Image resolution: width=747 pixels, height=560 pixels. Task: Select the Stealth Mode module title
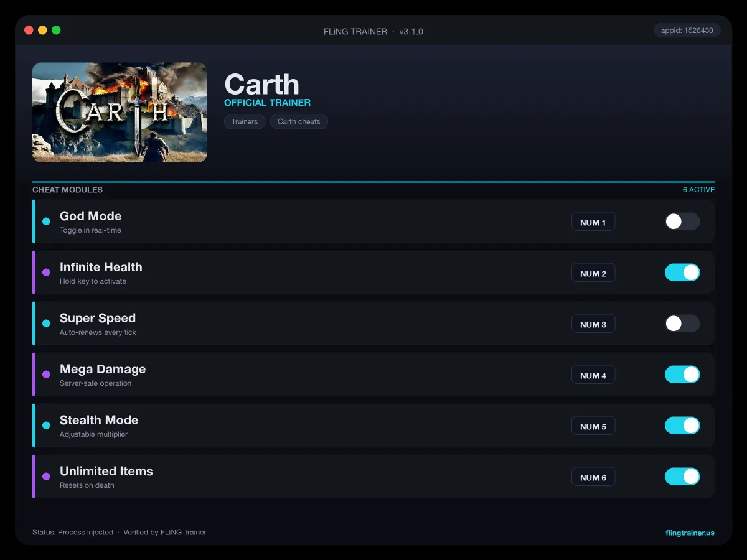[x=99, y=420]
